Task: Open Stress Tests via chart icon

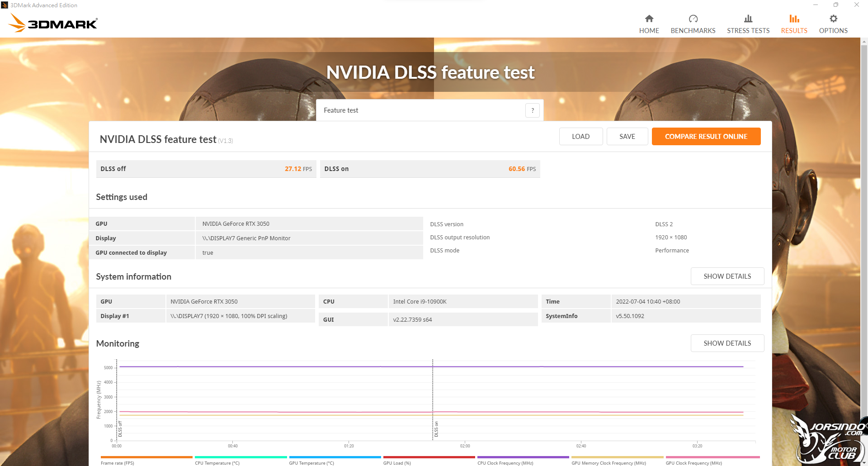Action: [748, 19]
